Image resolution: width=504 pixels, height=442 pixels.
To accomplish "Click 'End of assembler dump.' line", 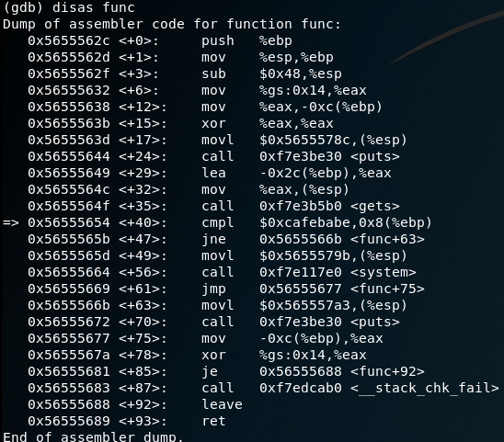I will 93,436.
